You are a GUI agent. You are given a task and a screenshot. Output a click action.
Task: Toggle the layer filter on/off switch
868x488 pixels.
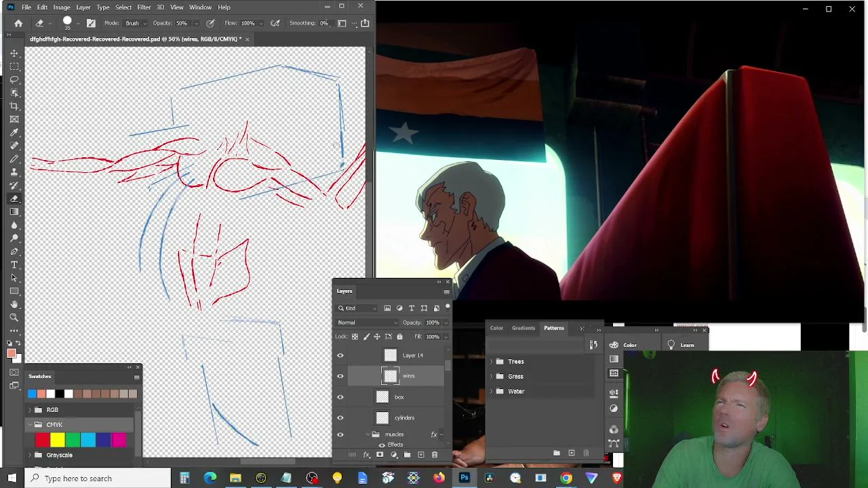pos(448,307)
